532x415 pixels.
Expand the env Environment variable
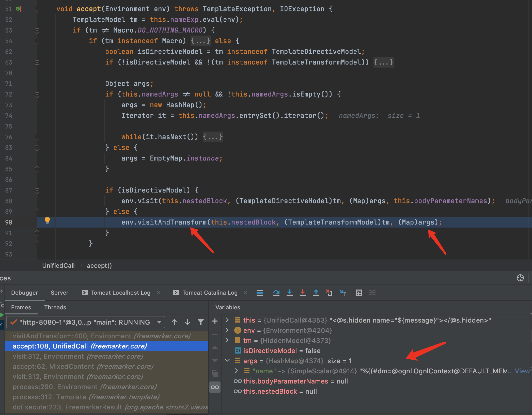coord(227,330)
